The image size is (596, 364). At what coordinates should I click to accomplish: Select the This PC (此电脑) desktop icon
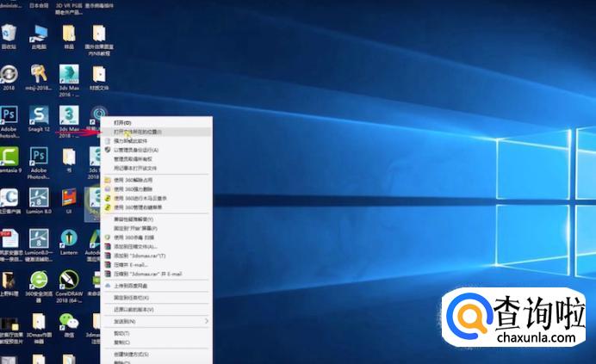[x=39, y=37]
